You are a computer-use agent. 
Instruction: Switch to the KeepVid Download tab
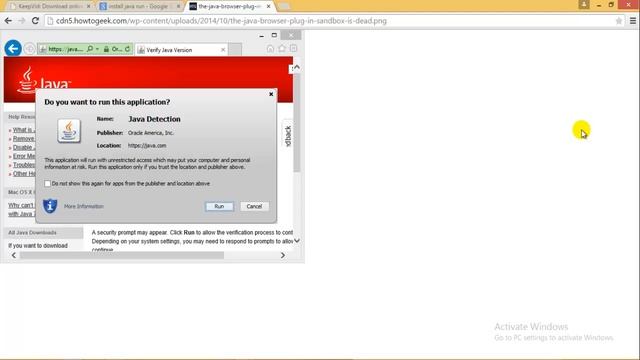tap(50, 7)
